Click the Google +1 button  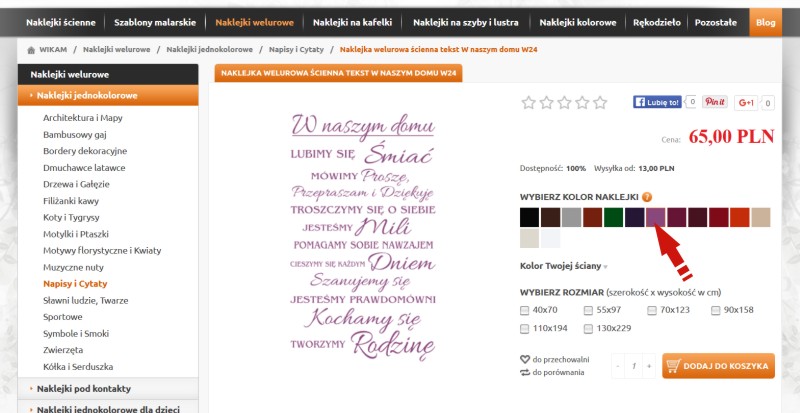(746, 102)
